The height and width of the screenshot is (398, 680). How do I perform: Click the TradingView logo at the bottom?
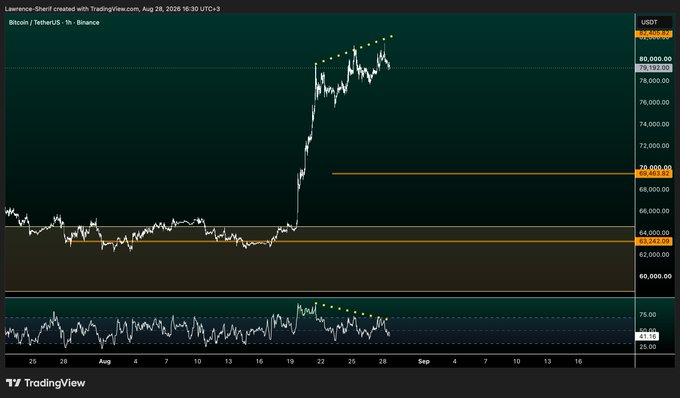click(46, 383)
